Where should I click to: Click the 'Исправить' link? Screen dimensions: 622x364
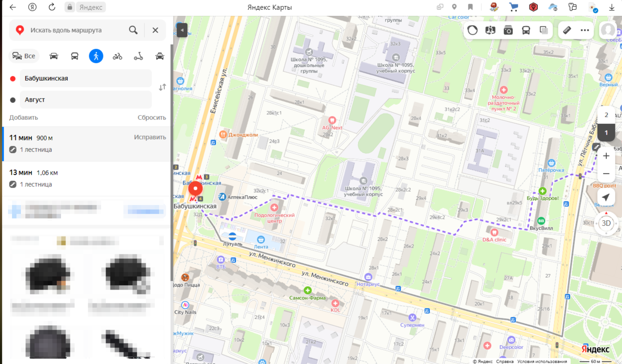click(x=150, y=137)
